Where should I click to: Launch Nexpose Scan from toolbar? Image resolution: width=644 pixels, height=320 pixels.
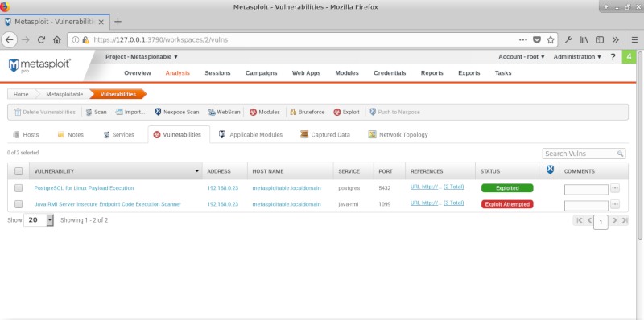[x=176, y=112]
